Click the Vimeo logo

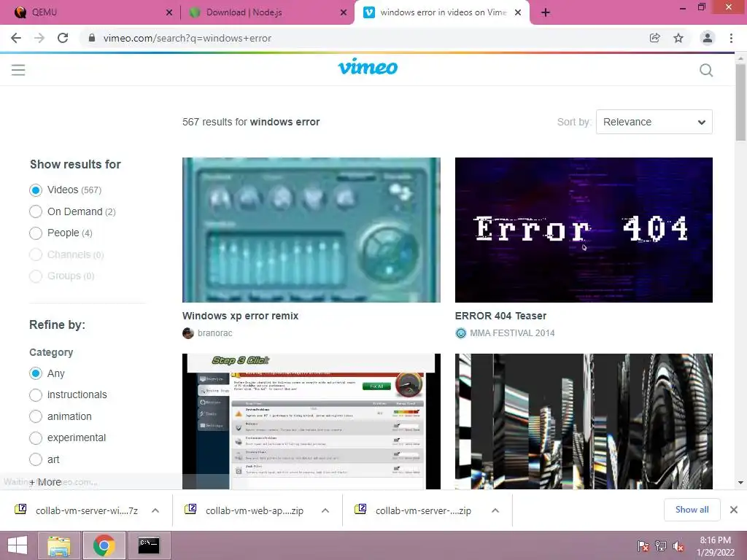pyautogui.click(x=368, y=67)
